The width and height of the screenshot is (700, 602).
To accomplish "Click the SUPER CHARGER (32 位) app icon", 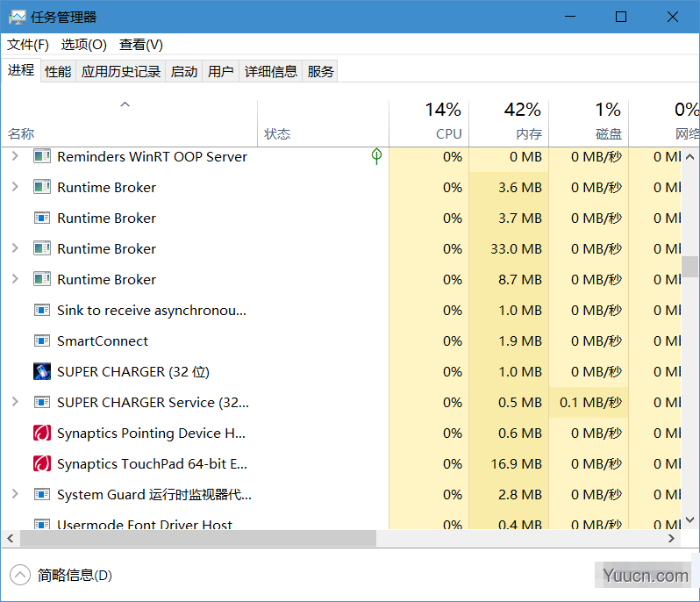I will pyautogui.click(x=42, y=371).
